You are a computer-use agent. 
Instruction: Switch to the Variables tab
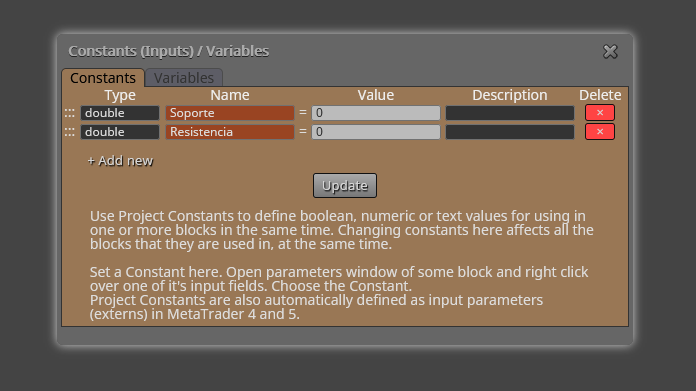click(184, 78)
